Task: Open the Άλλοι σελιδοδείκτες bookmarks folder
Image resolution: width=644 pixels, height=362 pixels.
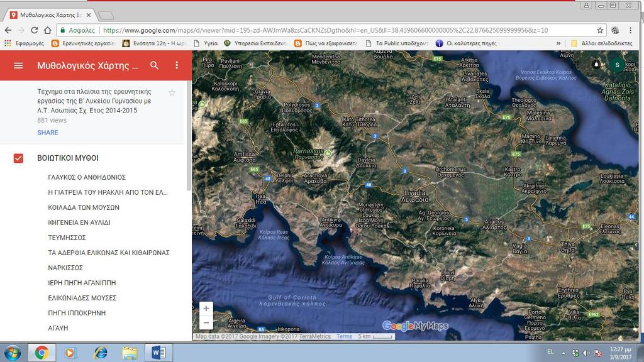Action: (x=602, y=43)
